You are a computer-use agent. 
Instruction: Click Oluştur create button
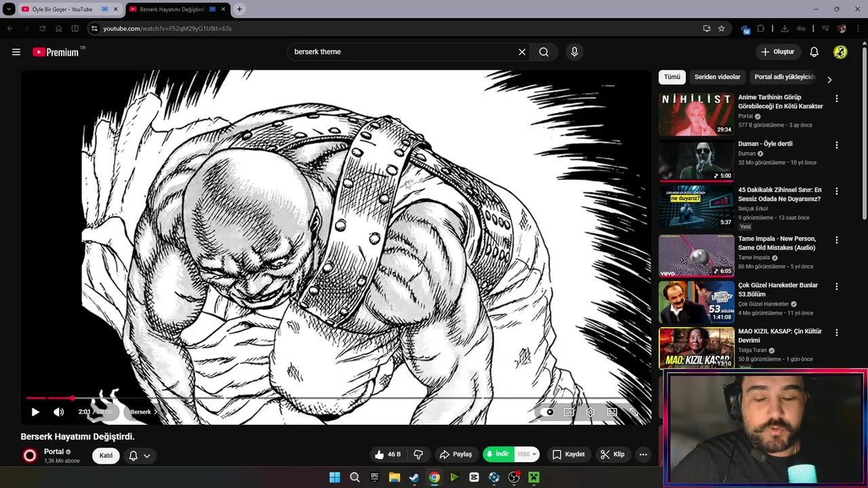point(778,52)
